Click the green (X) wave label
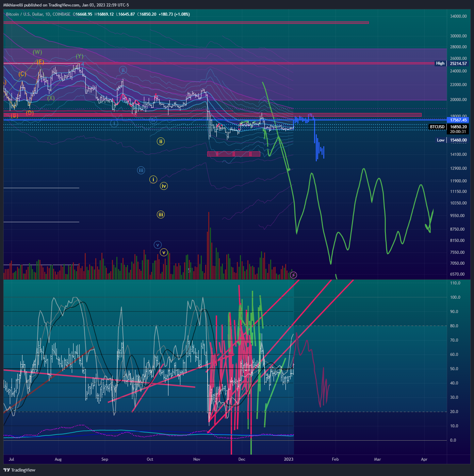474x476 pixels. pyautogui.click(x=51, y=98)
